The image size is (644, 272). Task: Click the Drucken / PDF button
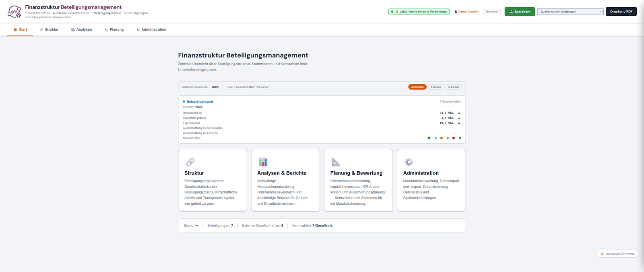[x=621, y=12]
